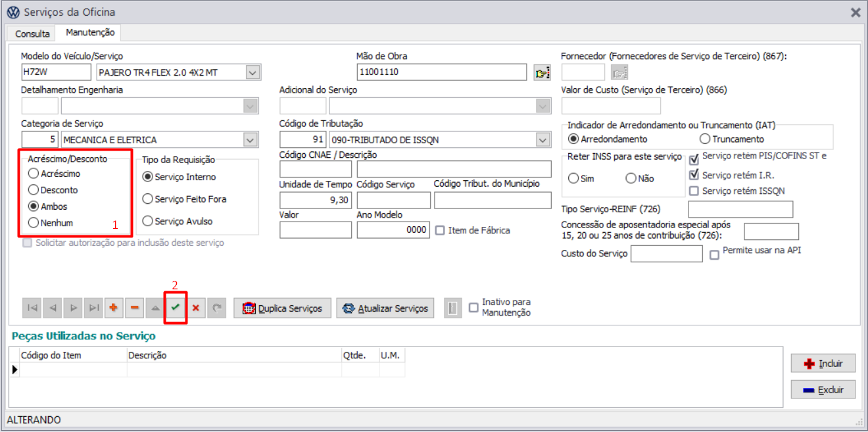Image resolution: width=868 pixels, height=432 pixels.
Task: Select the Desconto radio option
Action: (x=34, y=190)
